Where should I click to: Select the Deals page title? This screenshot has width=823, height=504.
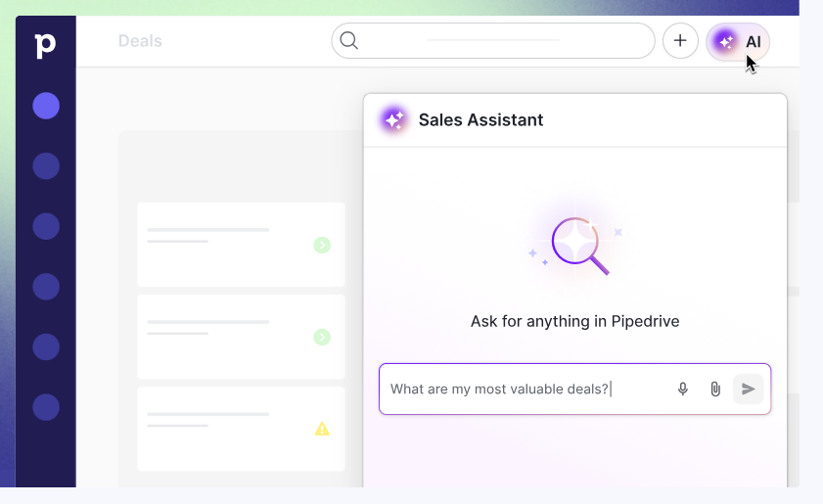(x=140, y=41)
